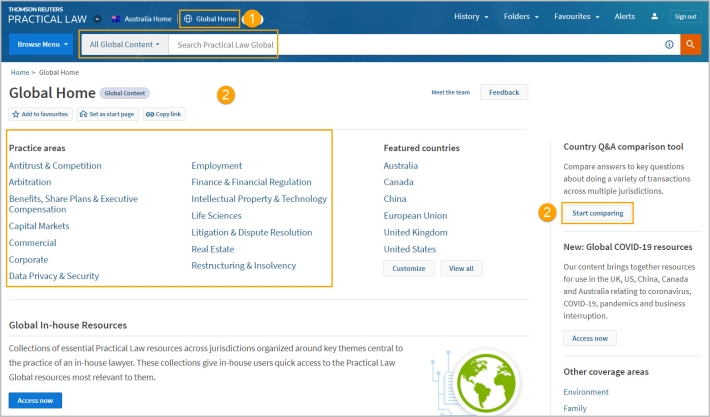Select Canada under Featured countries
710x417 pixels.
(398, 182)
